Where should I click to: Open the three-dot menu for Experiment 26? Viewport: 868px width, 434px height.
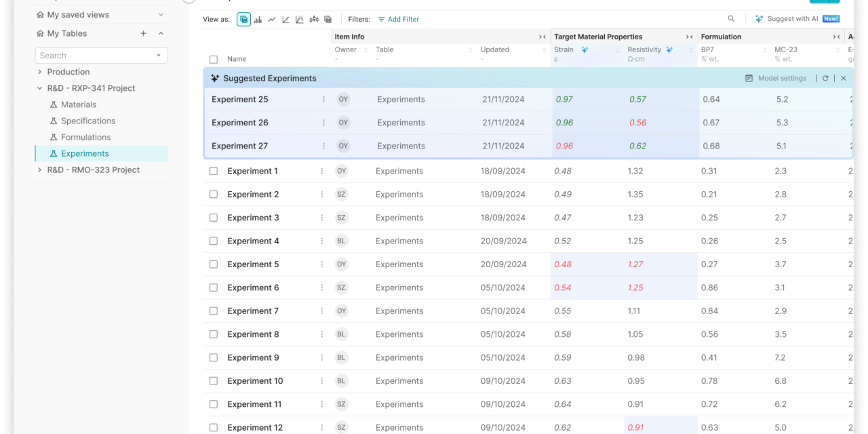[323, 123]
